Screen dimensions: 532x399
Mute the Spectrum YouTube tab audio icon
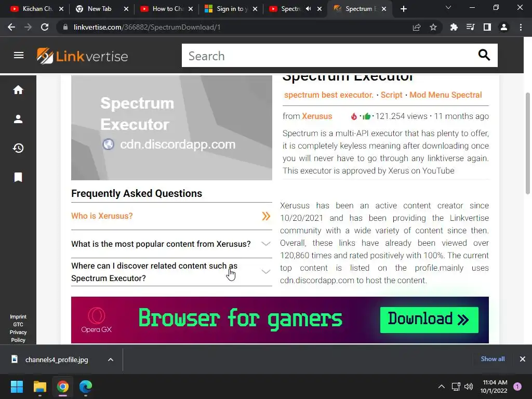click(308, 9)
